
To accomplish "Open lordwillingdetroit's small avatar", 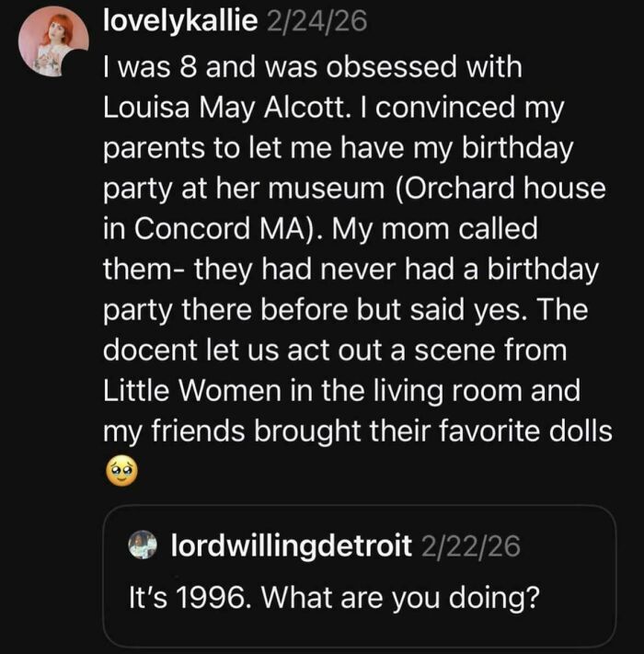I will click(x=145, y=545).
